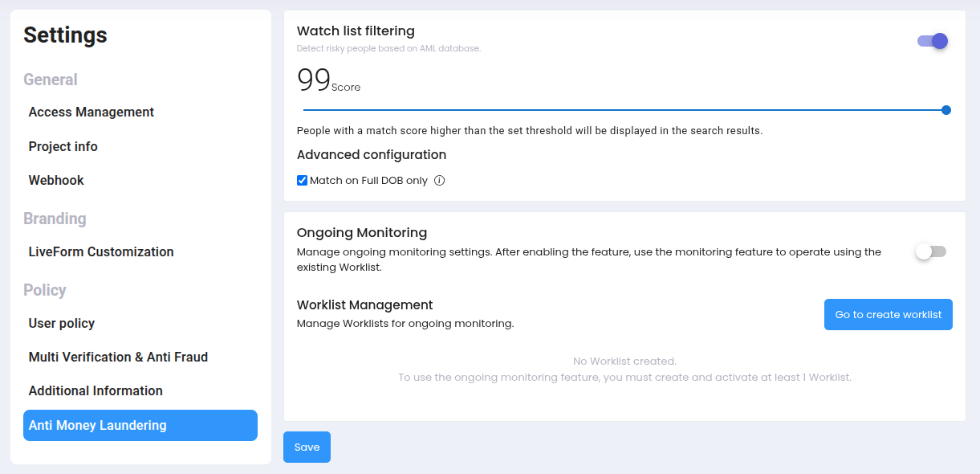980x474 pixels.
Task: Open Project info settings
Action: 63,146
